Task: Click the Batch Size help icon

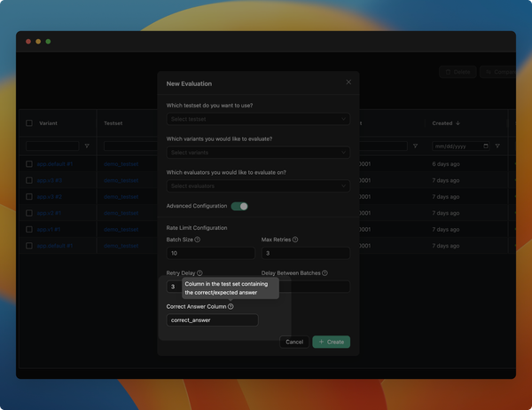Action: coord(198,240)
